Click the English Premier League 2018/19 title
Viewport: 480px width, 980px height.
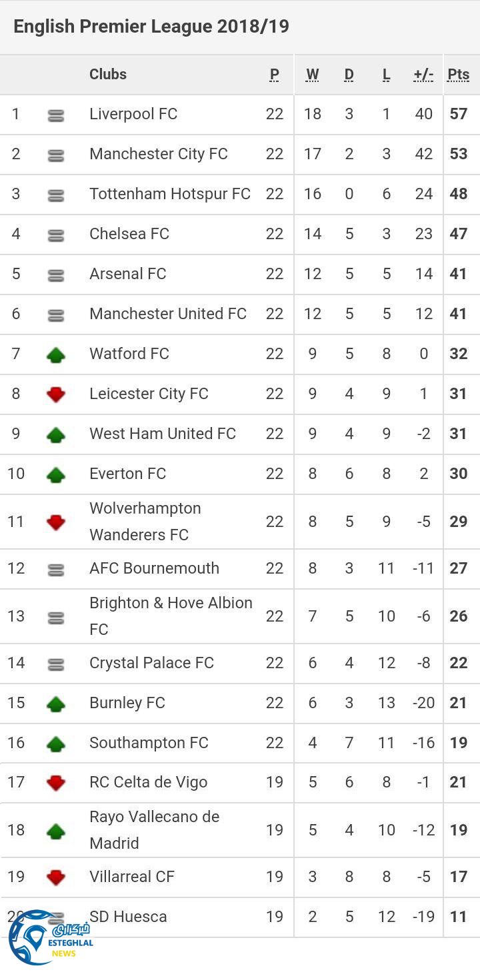point(151,27)
